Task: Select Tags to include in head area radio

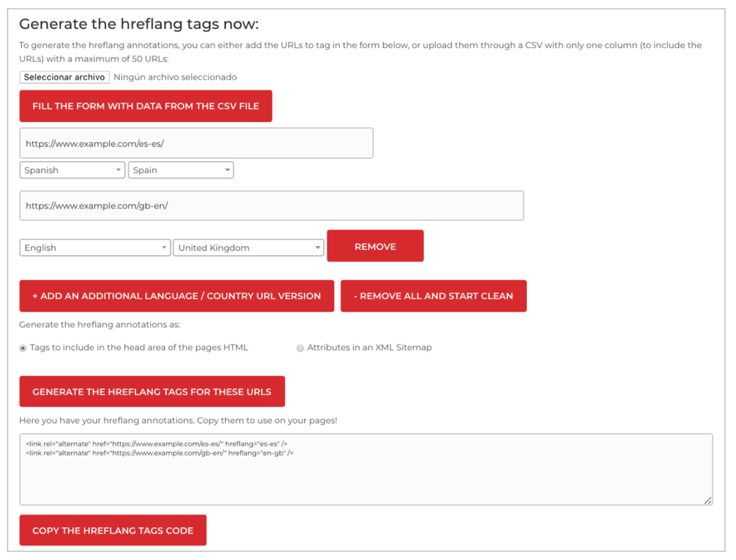Action: pos(23,348)
